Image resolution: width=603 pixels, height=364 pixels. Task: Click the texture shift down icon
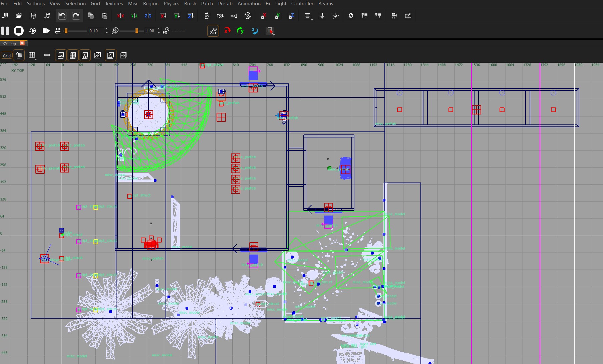[x=234, y=16]
